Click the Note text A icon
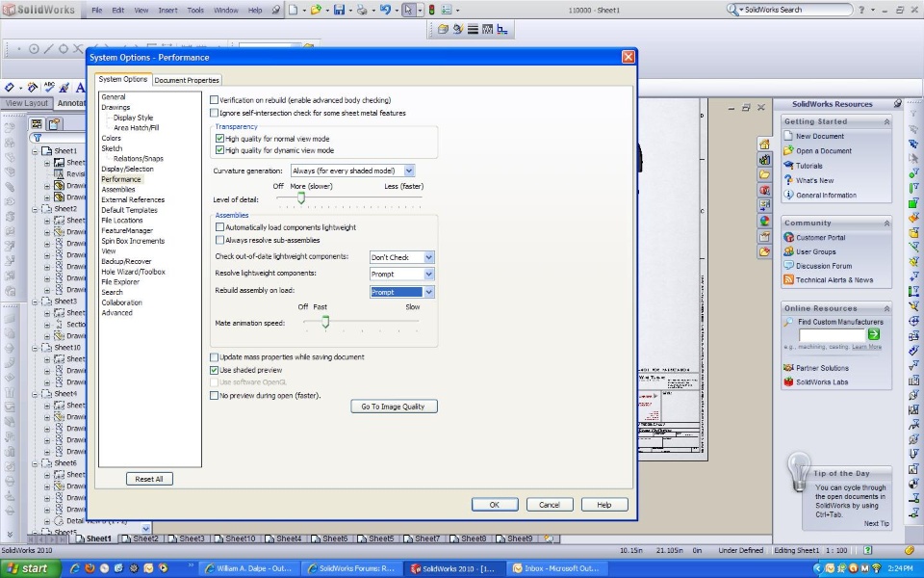Screen dimensions: 924x578 pyautogui.click(x=80, y=88)
